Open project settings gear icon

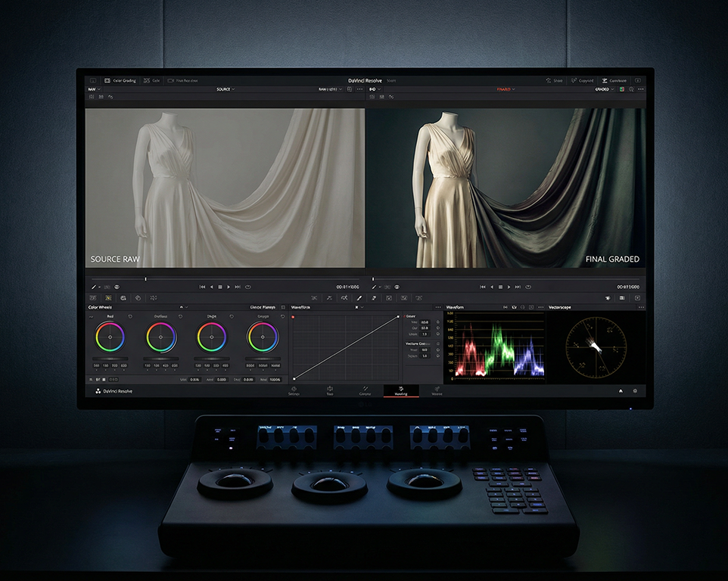(x=635, y=391)
